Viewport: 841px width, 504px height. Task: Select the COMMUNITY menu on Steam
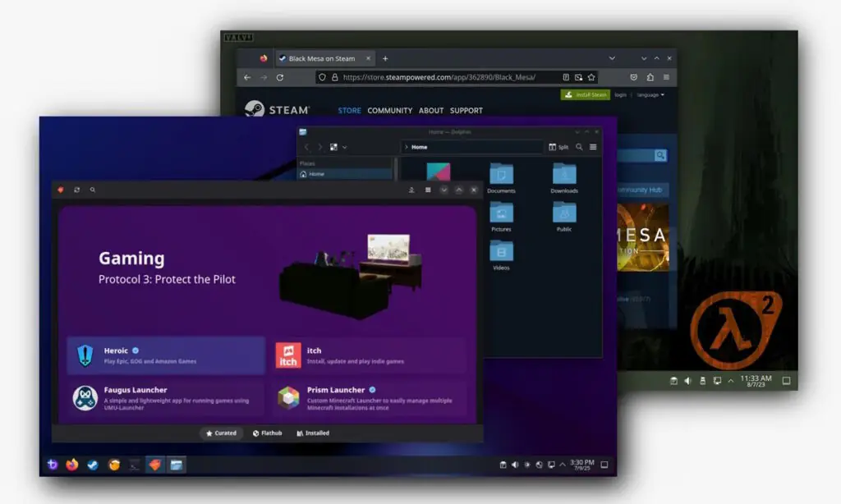pos(390,108)
